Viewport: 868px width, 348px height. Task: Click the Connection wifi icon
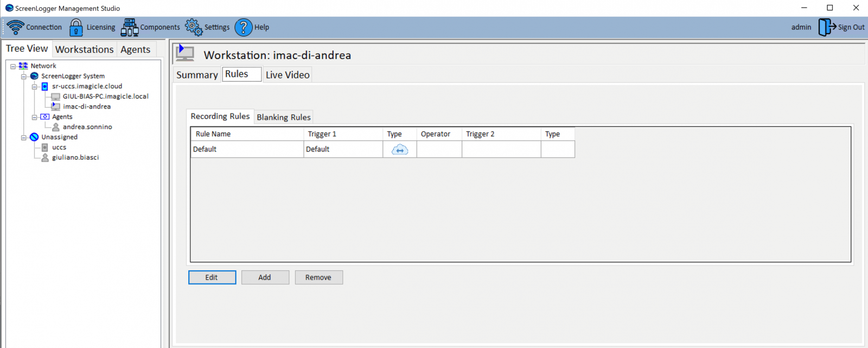point(15,27)
